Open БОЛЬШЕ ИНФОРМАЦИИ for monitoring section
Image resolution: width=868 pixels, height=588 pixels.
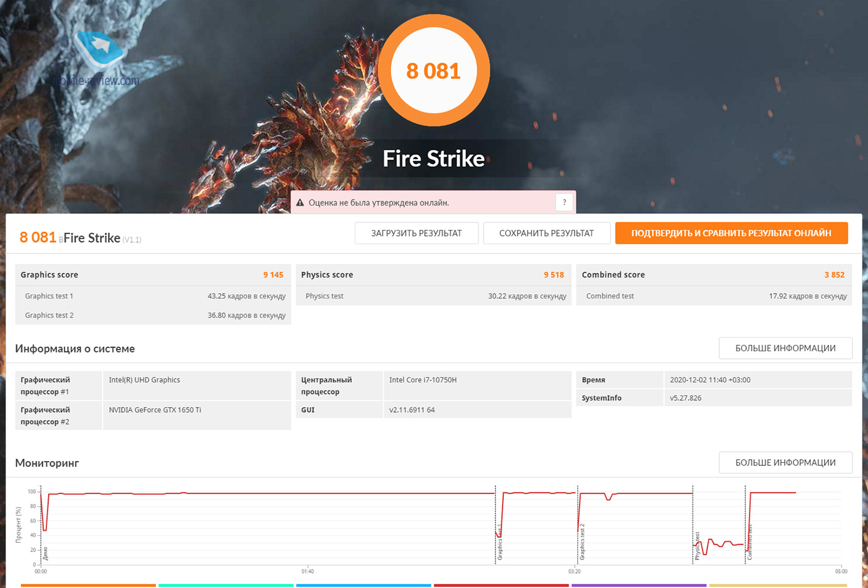pyautogui.click(x=786, y=463)
